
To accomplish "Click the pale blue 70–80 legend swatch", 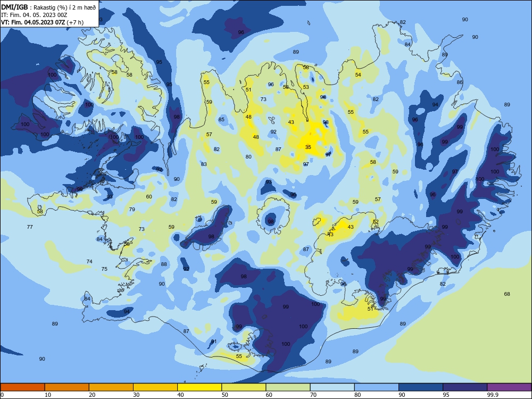I will 332,387.
